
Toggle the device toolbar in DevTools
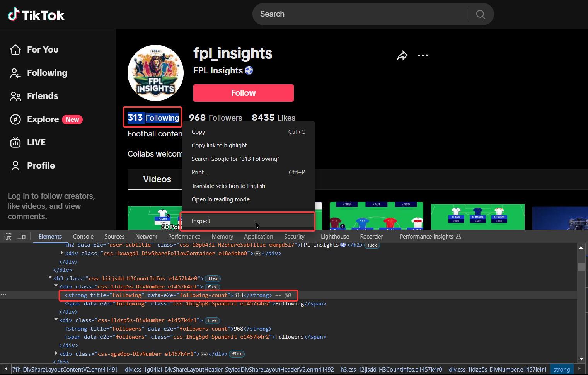[21, 236]
